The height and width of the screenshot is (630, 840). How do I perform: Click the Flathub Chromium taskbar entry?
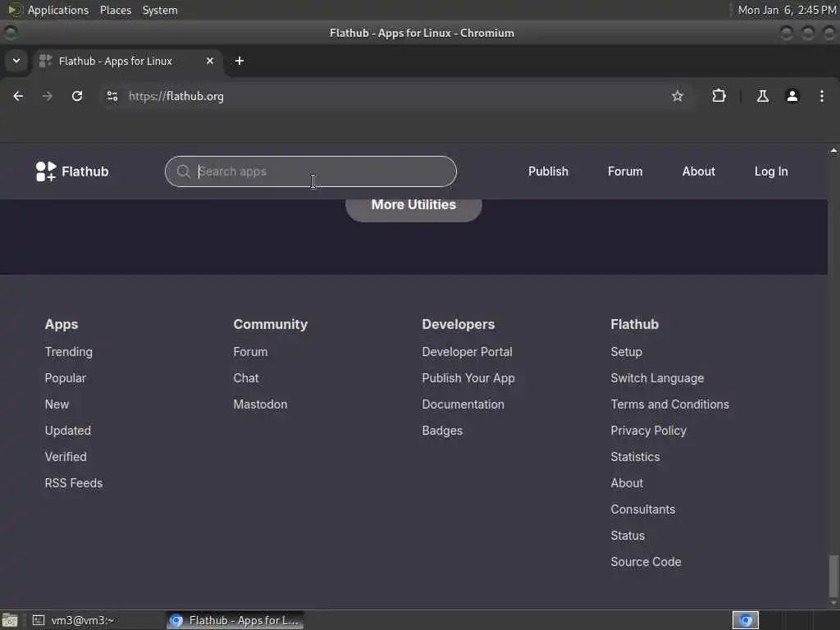(x=235, y=620)
